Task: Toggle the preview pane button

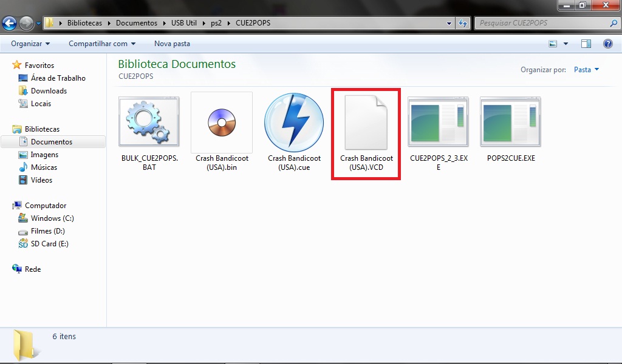Action: coord(586,44)
